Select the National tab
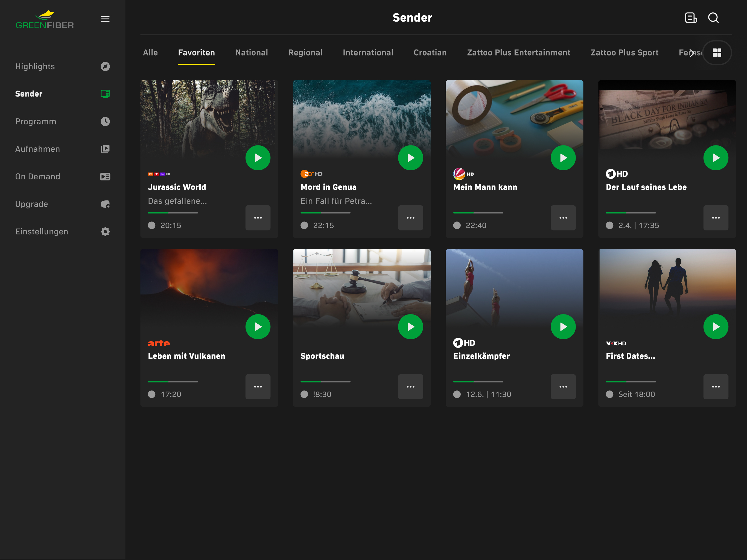 (x=252, y=53)
